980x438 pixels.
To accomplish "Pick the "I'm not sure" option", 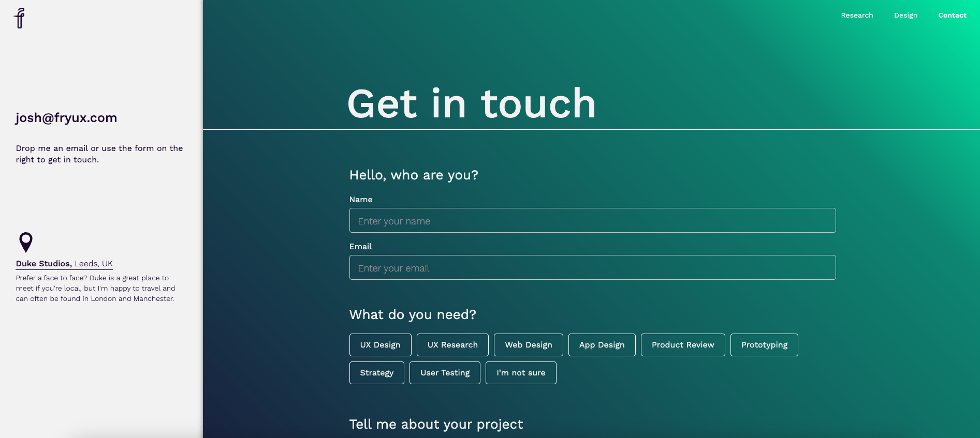I will coord(521,373).
